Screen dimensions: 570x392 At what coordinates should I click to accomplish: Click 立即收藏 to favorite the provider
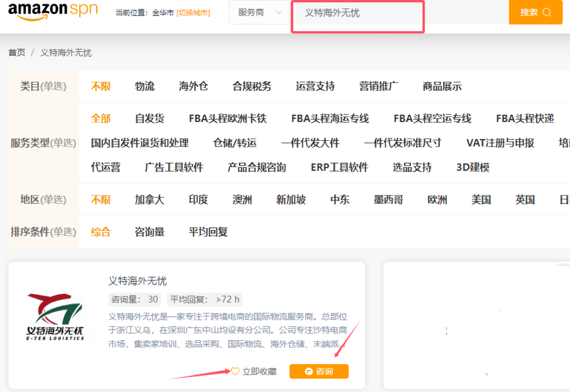point(259,371)
